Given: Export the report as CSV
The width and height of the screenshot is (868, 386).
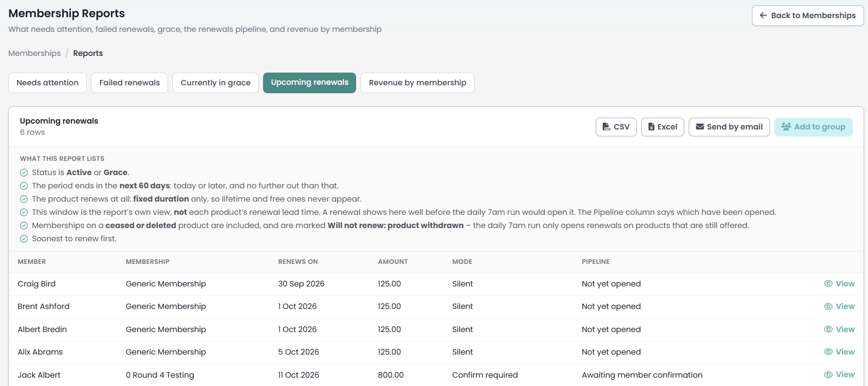Looking at the screenshot, I should (x=616, y=127).
